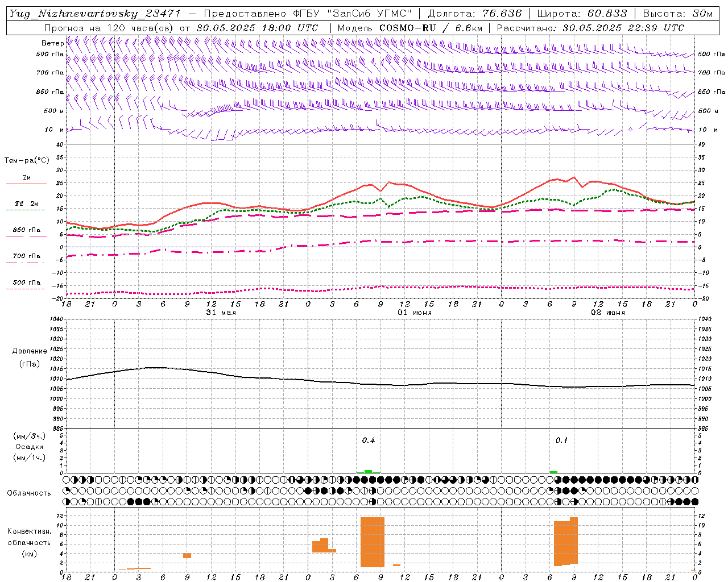Click the (мм/1ч.) precipitation unit label
This screenshot has width=728, height=582.
coord(30,458)
